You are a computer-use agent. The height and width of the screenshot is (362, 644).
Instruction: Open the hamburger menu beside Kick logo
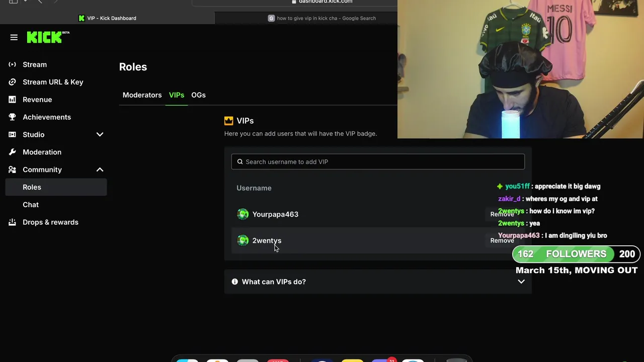coord(14,37)
